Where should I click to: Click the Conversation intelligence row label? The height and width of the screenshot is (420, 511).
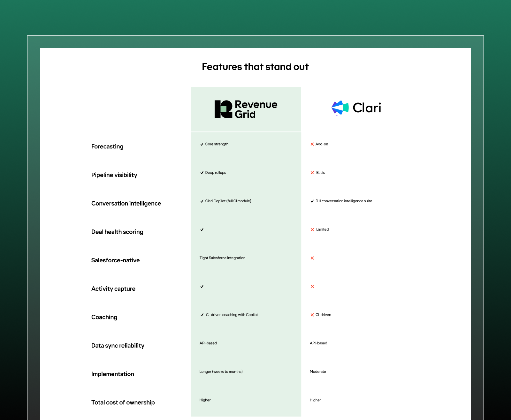[126, 203]
